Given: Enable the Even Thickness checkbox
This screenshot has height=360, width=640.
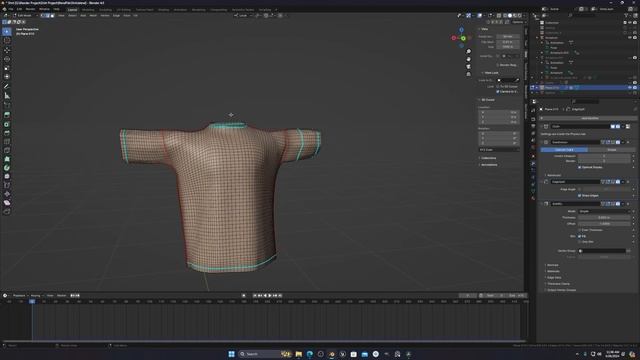Looking at the screenshot, I should pos(580,230).
